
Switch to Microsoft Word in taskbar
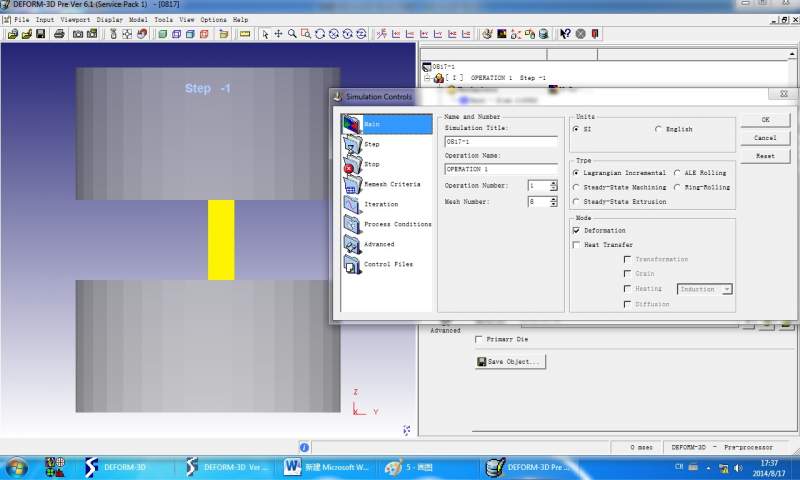(x=327, y=467)
